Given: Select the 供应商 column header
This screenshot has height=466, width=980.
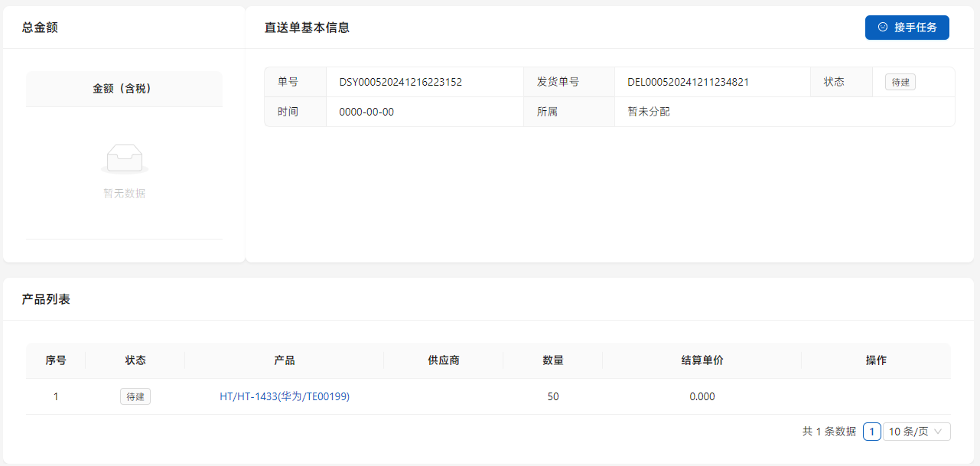Looking at the screenshot, I should point(444,360).
